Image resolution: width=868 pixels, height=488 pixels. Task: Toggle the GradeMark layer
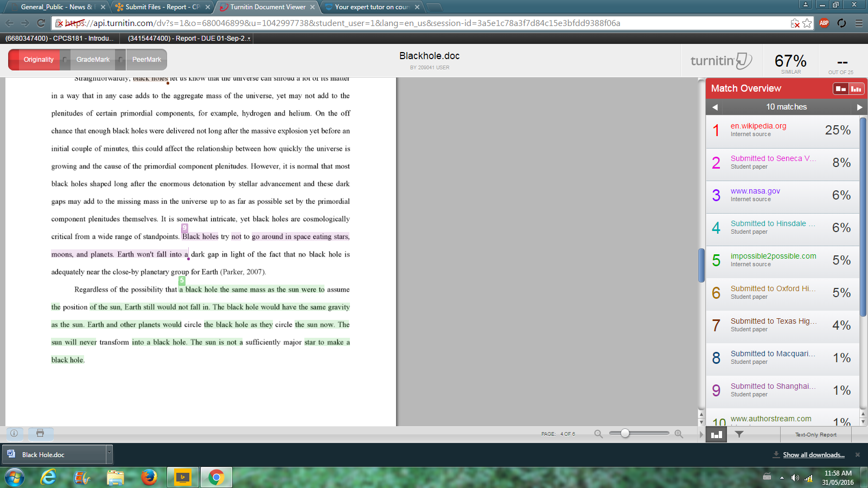pos(93,60)
